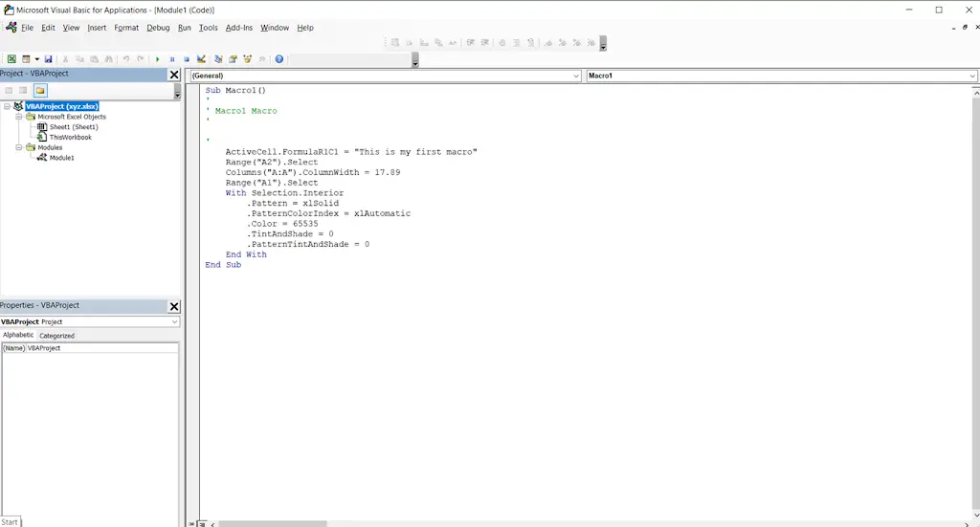Close the Properties - VBAProject panel

point(174,307)
